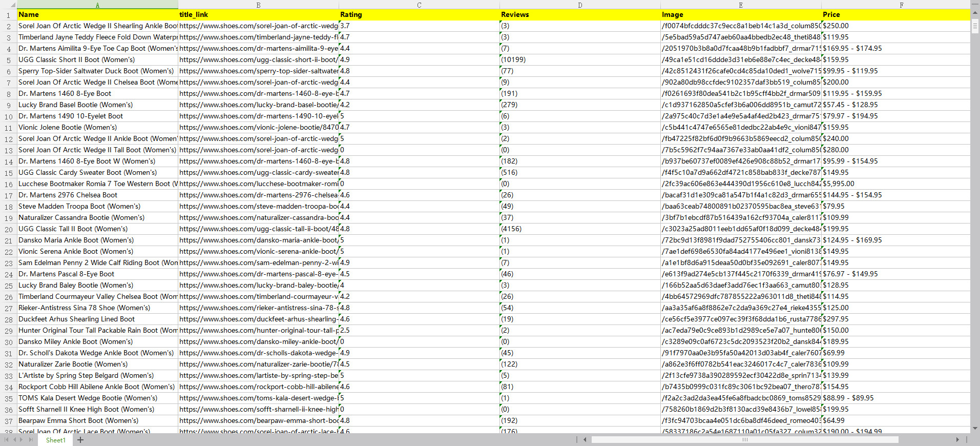This screenshot has width=980, height=446.
Task: Select column E header
Action: click(741, 5)
